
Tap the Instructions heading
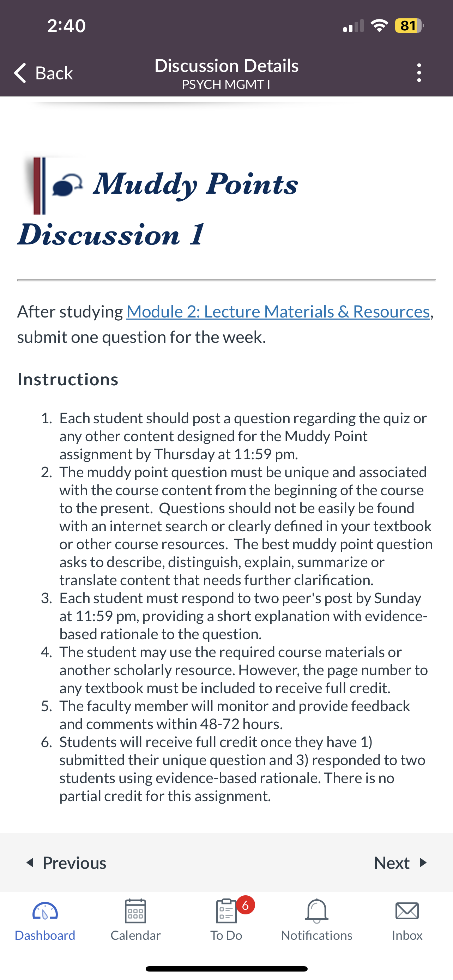(x=68, y=379)
